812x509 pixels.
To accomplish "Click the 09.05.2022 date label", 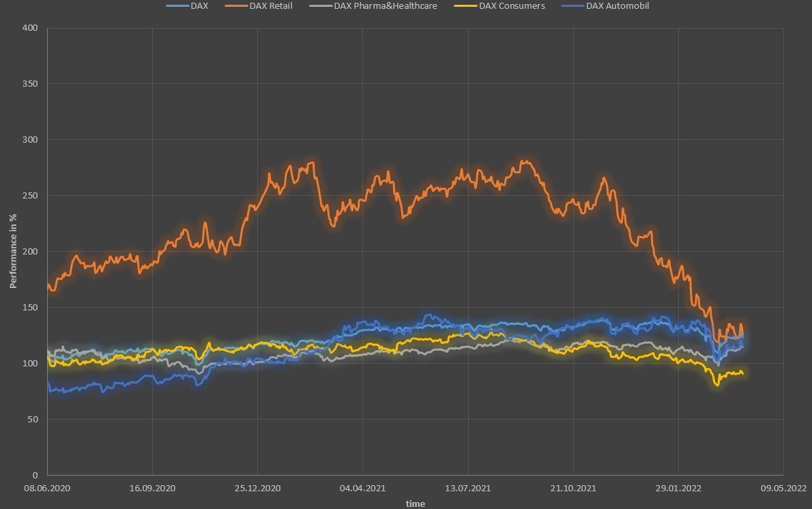I will [x=783, y=489].
